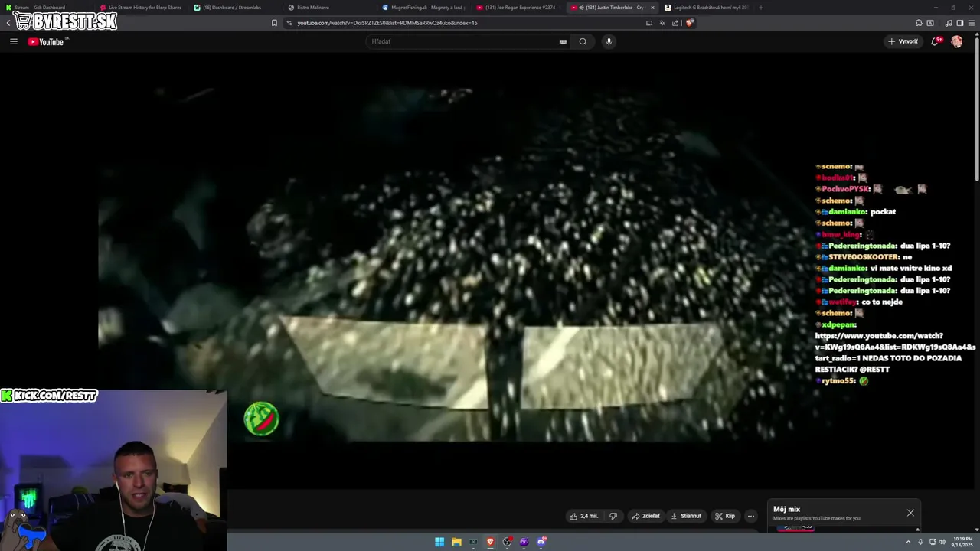The height and width of the screenshot is (551, 980).
Task: Open the wallet icon in browser toolbar
Action: point(930,23)
